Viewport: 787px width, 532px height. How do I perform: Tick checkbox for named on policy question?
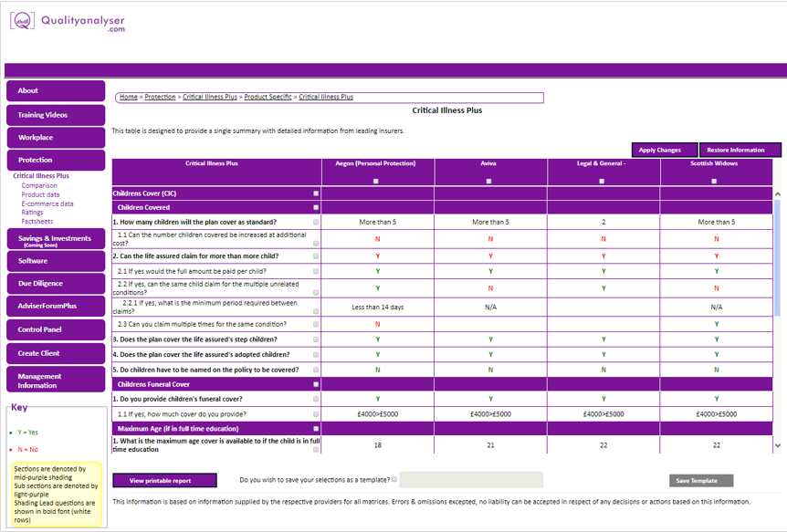(x=316, y=370)
